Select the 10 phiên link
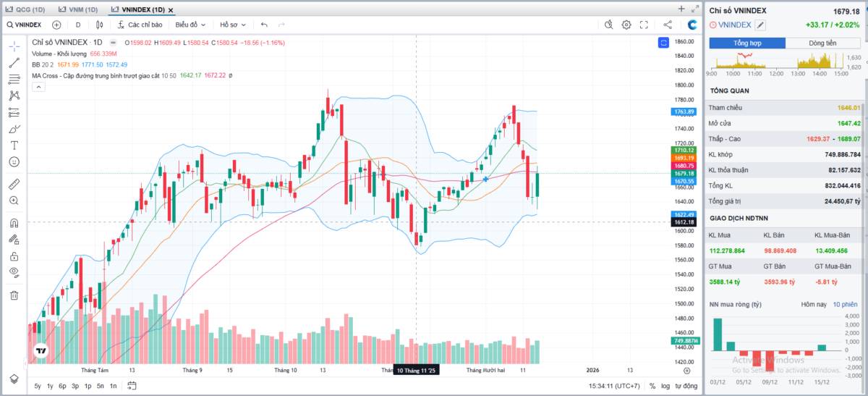This screenshot has width=868, height=396. (845, 305)
